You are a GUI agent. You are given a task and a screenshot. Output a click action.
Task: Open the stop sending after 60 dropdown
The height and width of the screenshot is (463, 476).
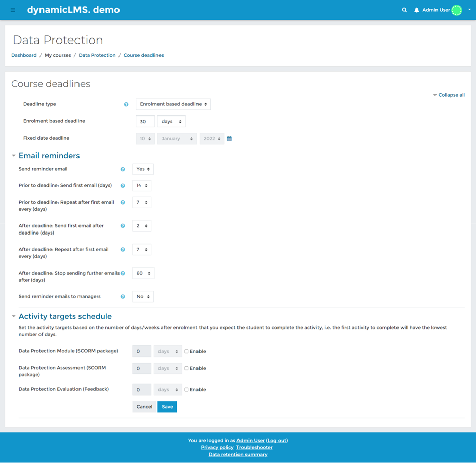(x=143, y=273)
